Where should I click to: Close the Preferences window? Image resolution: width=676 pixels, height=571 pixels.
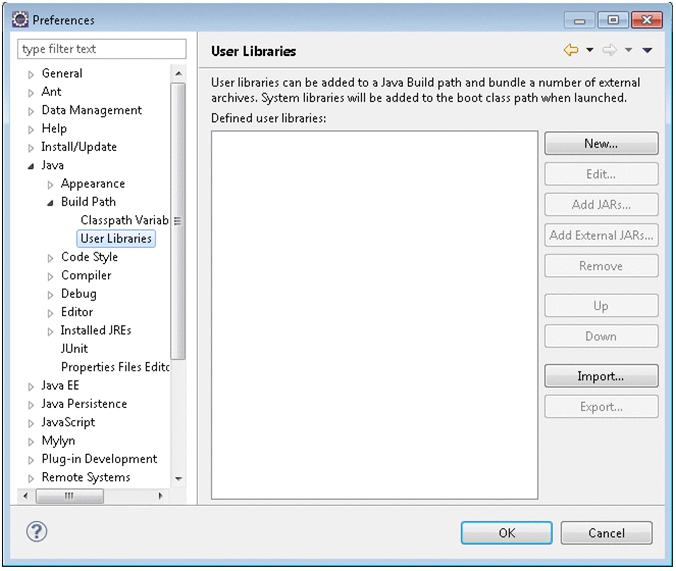pos(647,20)
